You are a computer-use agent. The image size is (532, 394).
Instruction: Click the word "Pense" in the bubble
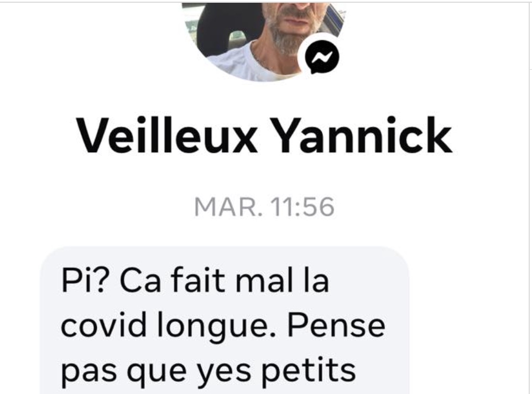click(336, 325)
